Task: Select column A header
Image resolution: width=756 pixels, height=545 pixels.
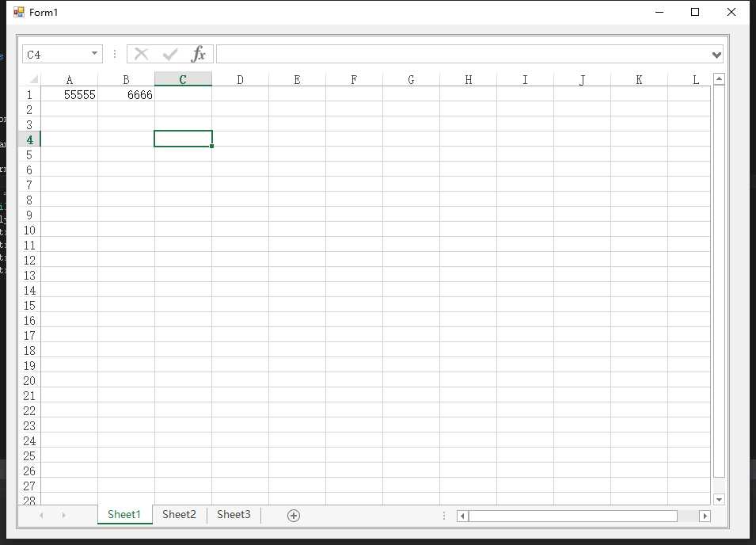Action: (70, 79)
